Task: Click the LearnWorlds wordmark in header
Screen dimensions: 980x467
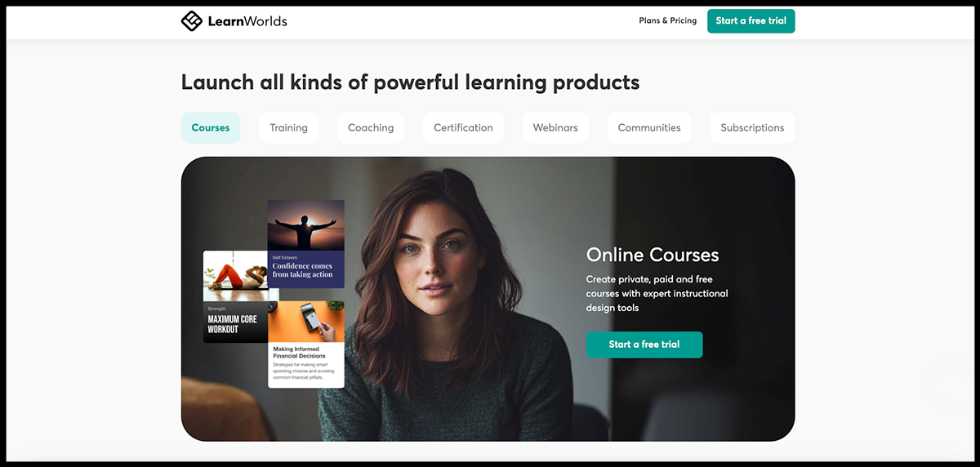Action: (x=247, y=21)
